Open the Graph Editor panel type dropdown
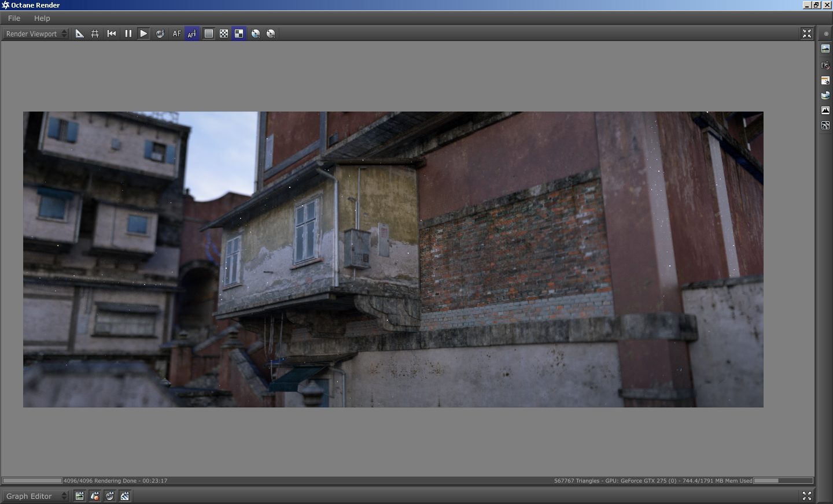Screen dimensions: 833x504 36,496
